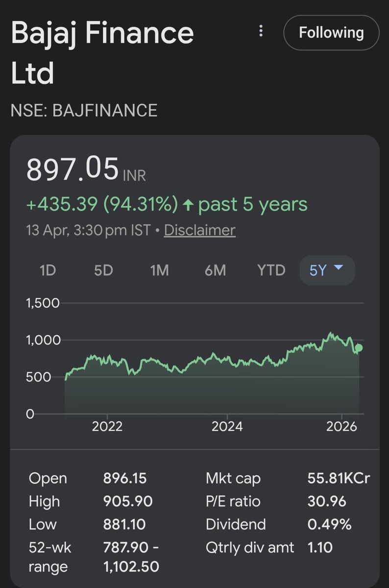Screen dimensions: 389x588
Task: Click the High value 905.90
Action: pos(128,501)
